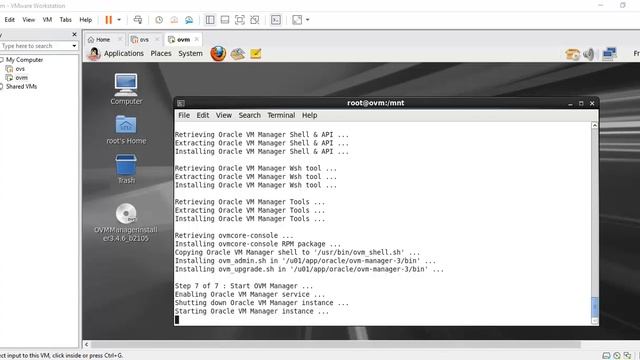
Task: Click the CD/DVD device status bar icon
Action: pyautogui.click(x=617, y=356)
